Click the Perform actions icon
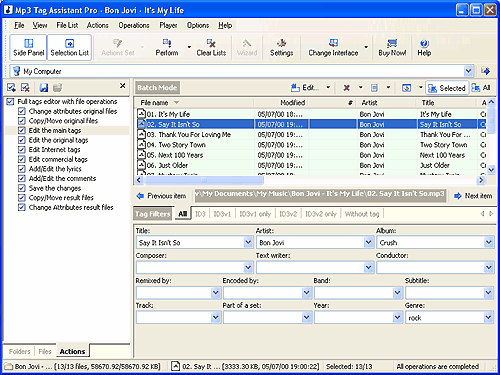 (167, 43)
